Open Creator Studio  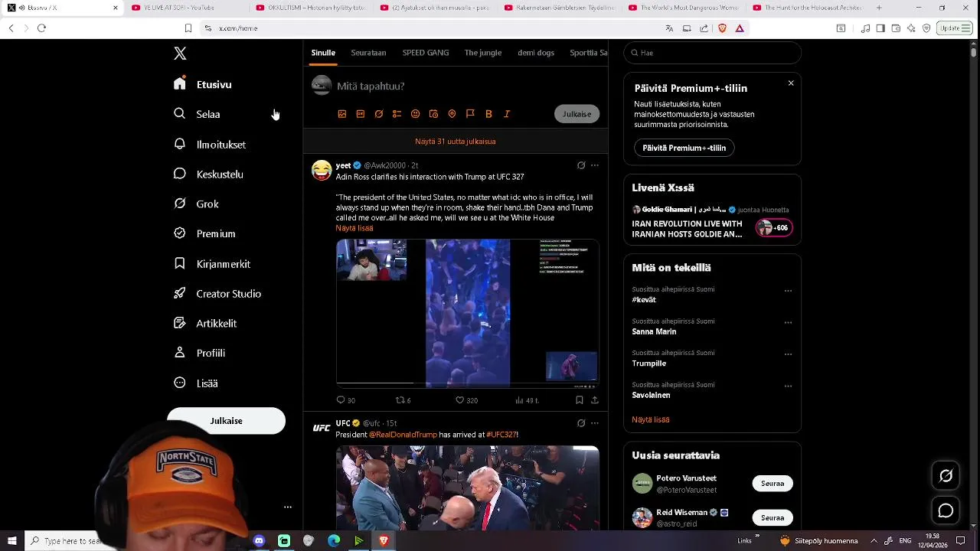click(x=217, y=293)
